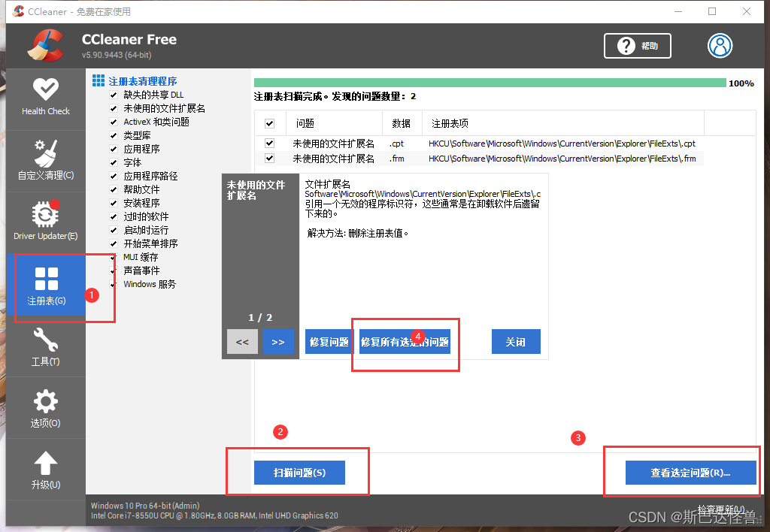Toggle the 过时的软件 checkbox

(x=114, y=216)
